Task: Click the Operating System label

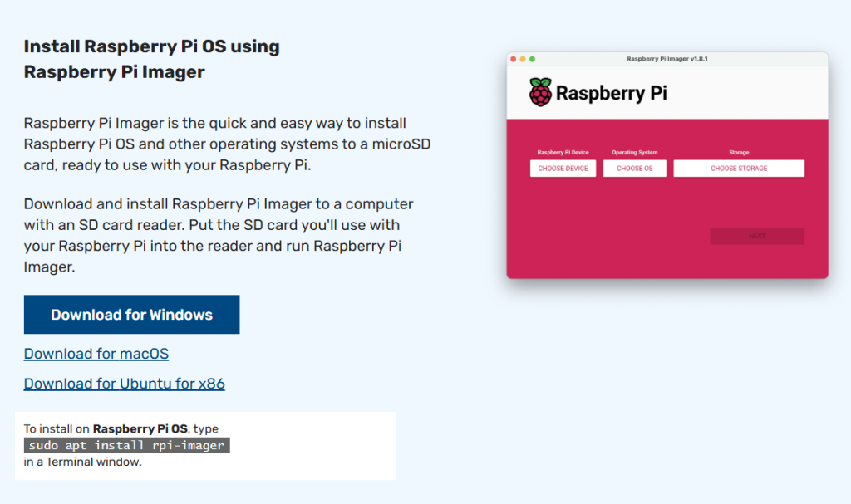Action: coord(634,153)
